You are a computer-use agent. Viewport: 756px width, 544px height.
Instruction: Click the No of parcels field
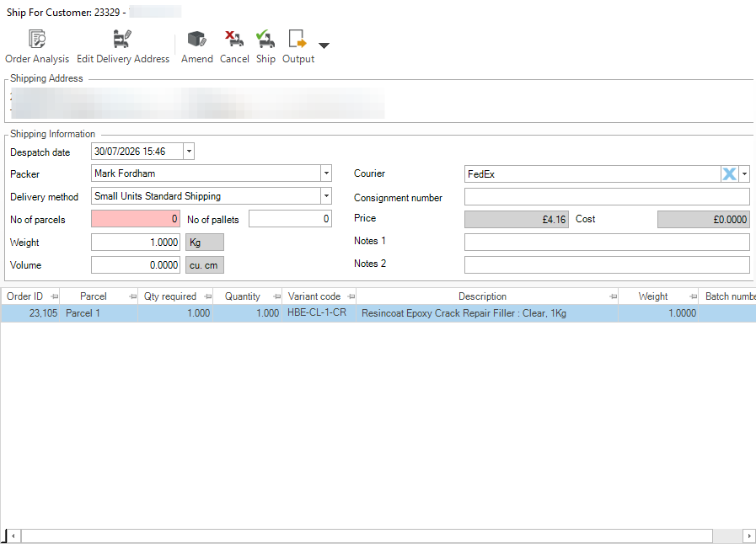[x=136, y=219]
